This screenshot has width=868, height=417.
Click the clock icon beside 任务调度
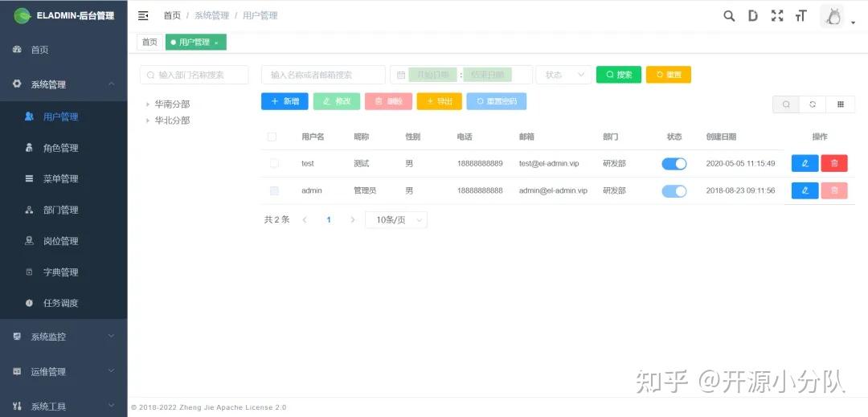(x=30, y=303)
